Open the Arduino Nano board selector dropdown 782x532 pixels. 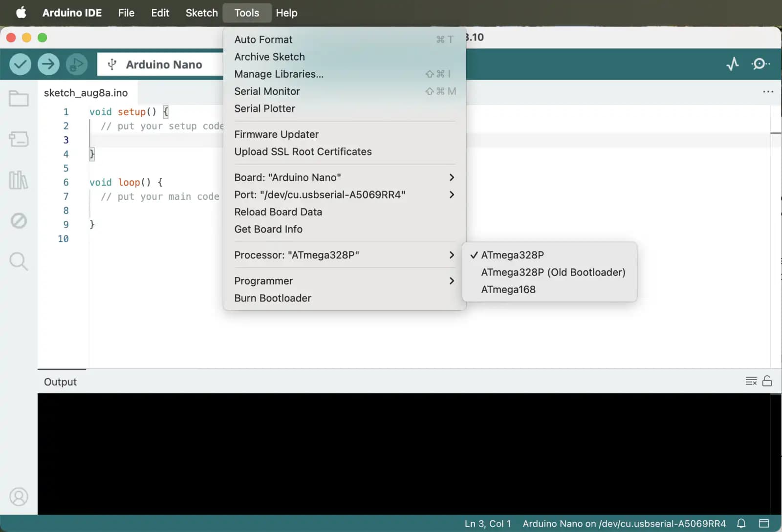pos(161,64)
